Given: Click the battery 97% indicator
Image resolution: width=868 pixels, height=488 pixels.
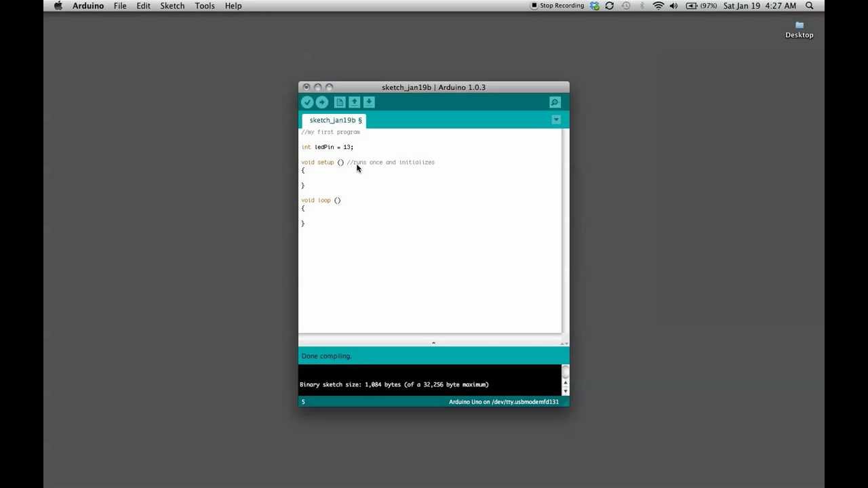Looking at the screenshot, I should point(701,5).
